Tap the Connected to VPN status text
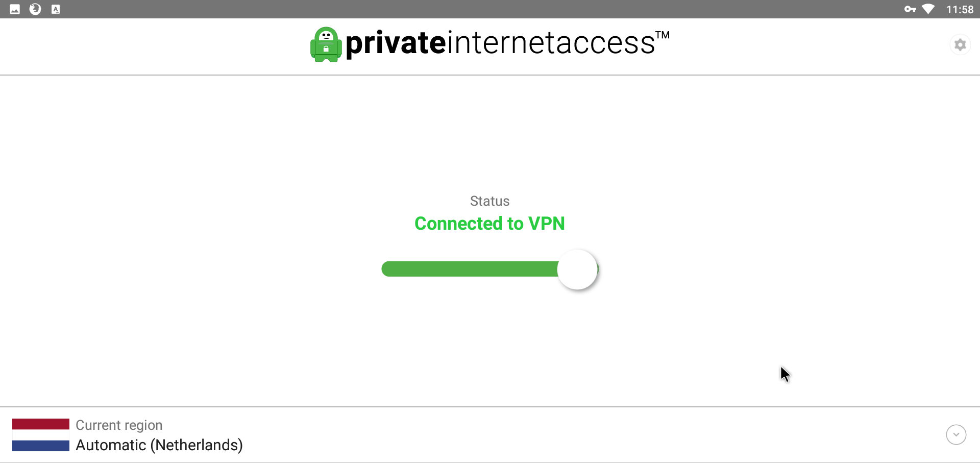Screen dimensions: 980x463 tap(489, 224)
